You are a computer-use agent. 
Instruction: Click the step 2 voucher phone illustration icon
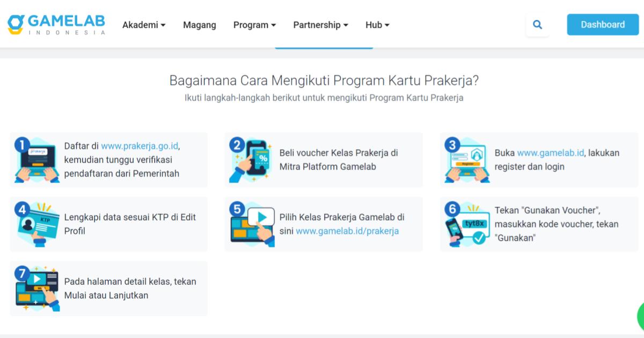pyautogui.click(x=252, y=159)
